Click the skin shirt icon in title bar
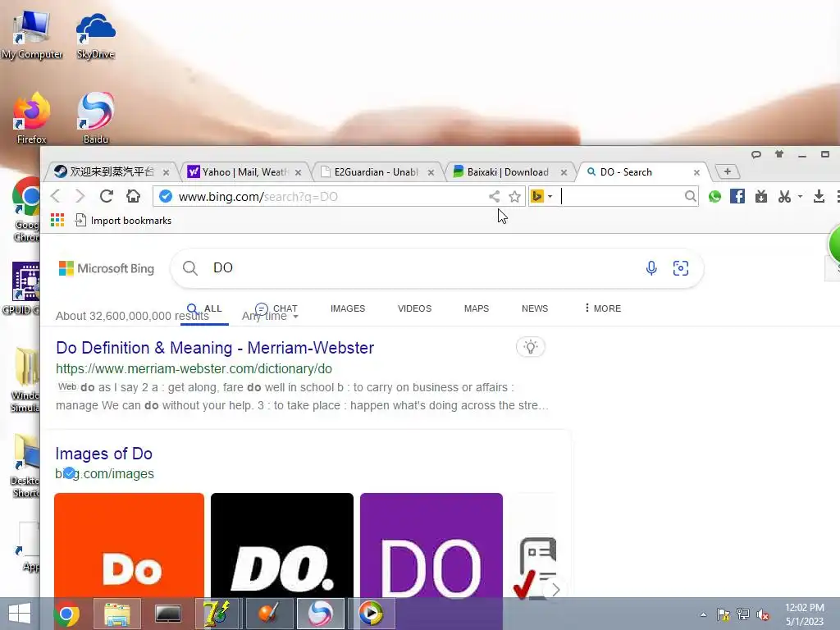Screen dimensions: 840x630 pos(779,154)
